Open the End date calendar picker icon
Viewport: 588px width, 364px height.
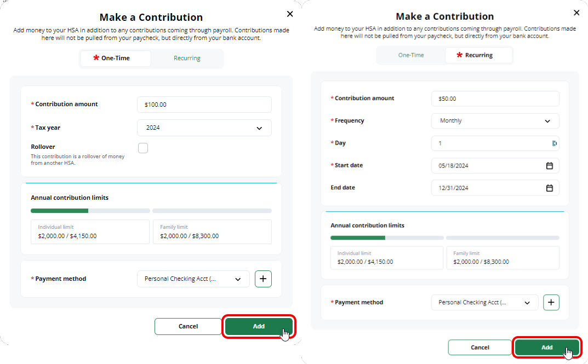(x=549, y=188)
